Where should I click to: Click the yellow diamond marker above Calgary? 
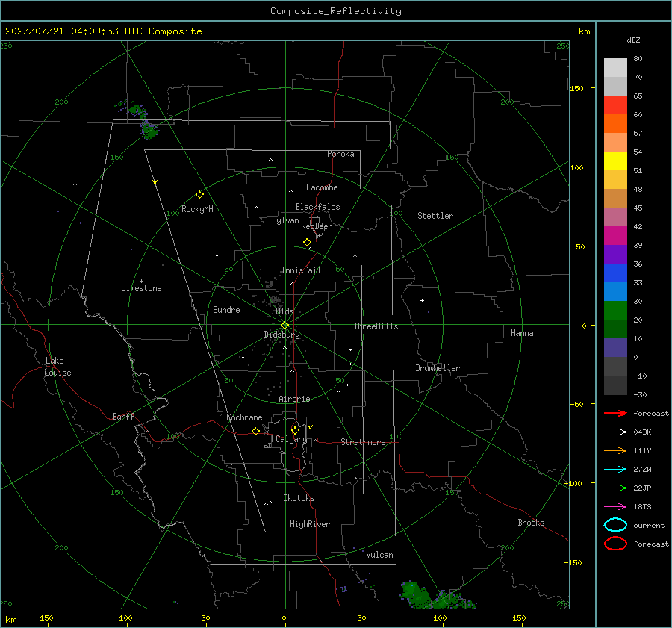295,430
